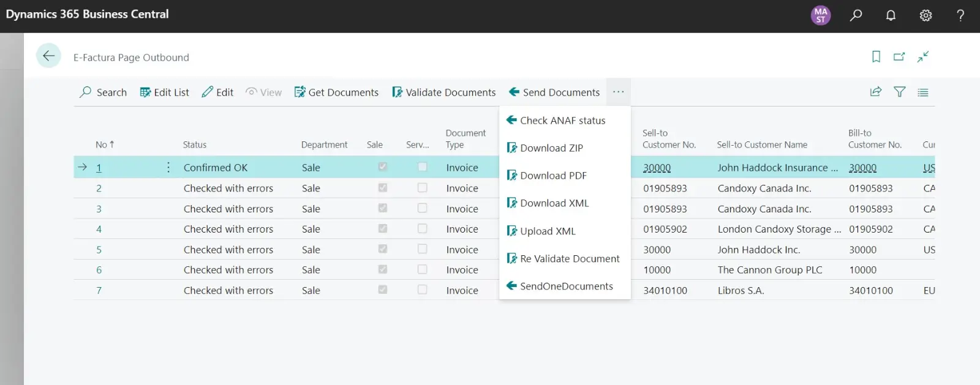This screenshot has width=980, height=385.
Task: Select the 34010100 Sell-to Customer No. cell
Action: (x=665, y=291)
